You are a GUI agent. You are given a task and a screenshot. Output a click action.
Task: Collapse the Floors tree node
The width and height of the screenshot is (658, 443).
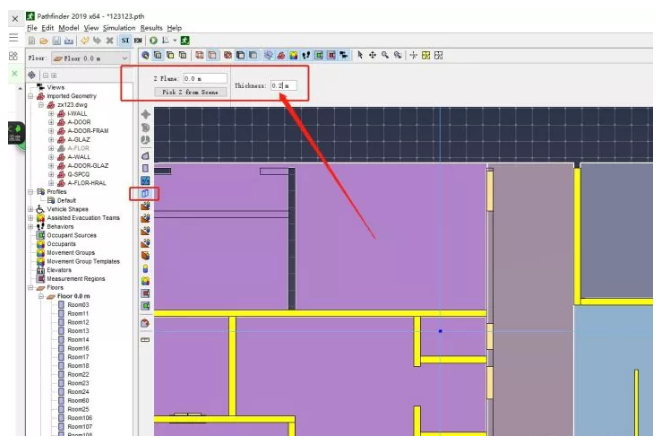(x=31, y=287)
